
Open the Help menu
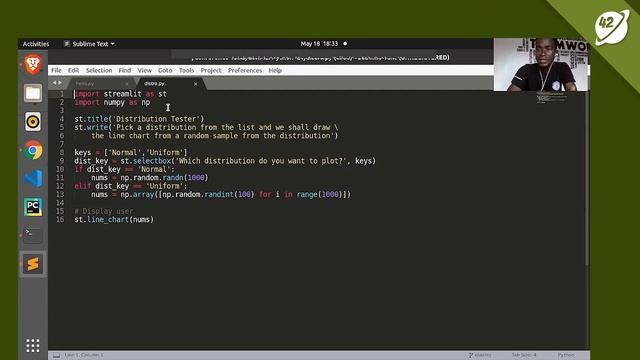pyautogui.click(x=275, y=70)
